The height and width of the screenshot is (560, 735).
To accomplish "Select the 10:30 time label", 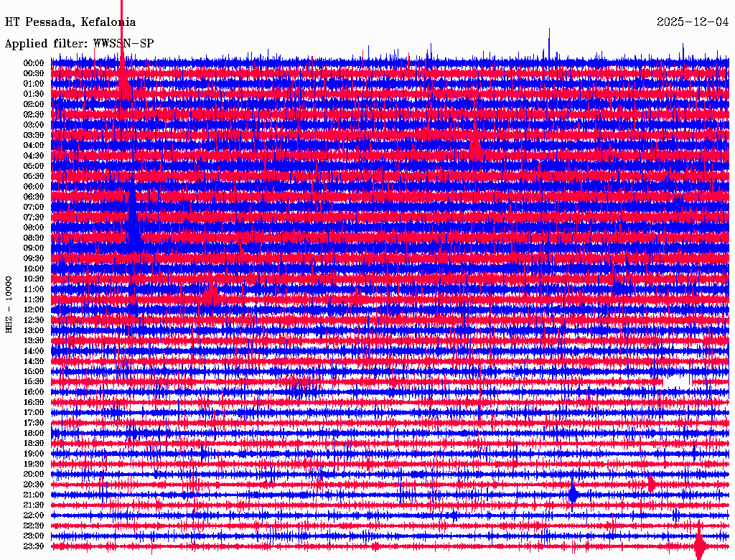I will 34,279.
